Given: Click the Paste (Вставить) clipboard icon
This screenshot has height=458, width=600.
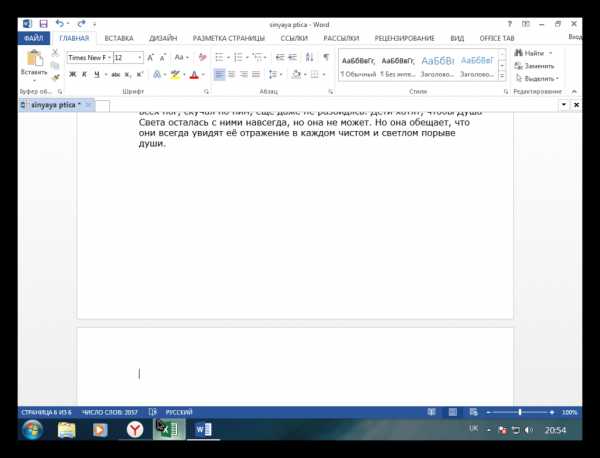Looking at the screenshot, I should point(33,60).
